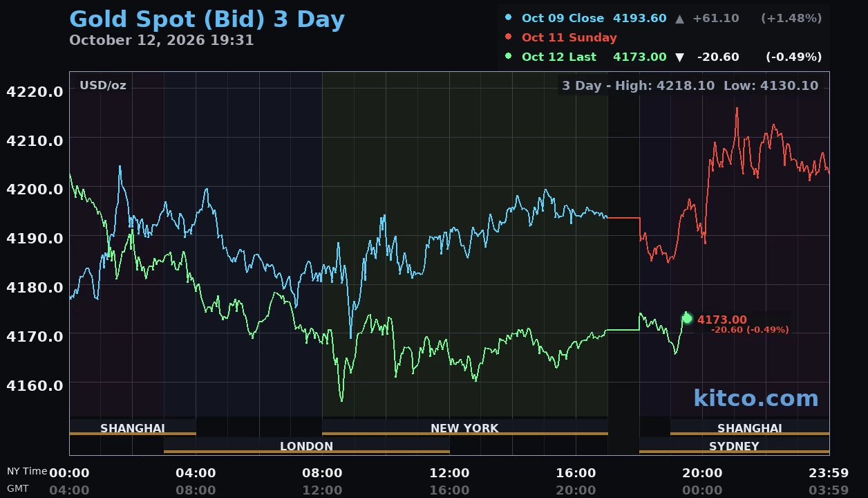Click the 4220.0 price axis label
This screenshot has width=868, height=498.
[35, 91]
